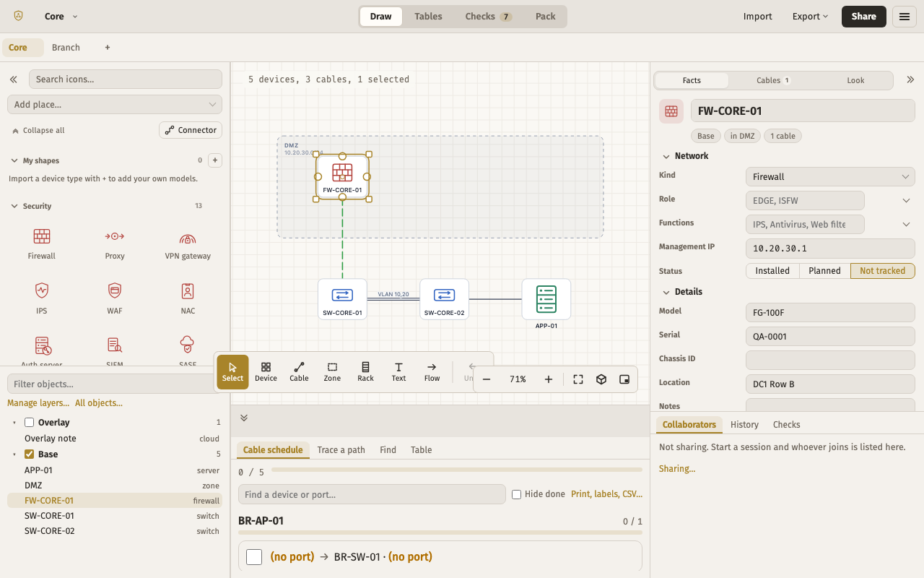
Task: Activate the Zone tool
Action: click(x=332, y=372)
